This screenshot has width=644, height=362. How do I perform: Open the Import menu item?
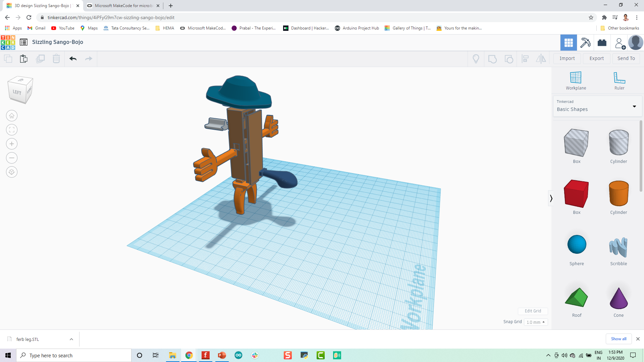pos(567,58)
